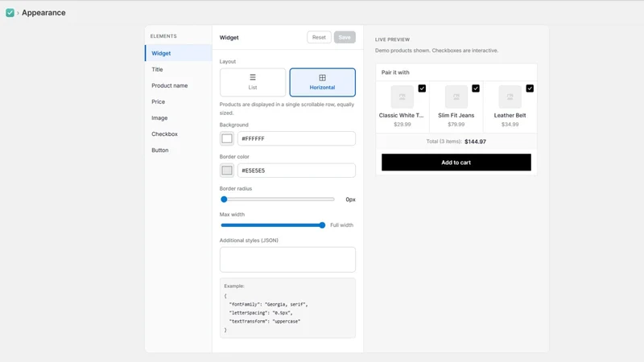Image resolution: width=644 pixels, height=362 pixels.
Task: Click the green app logo icon
Action: pos(10,13)
